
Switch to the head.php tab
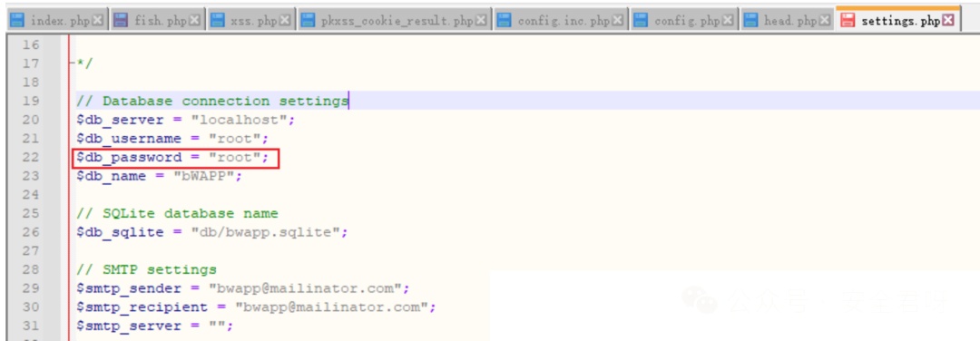(x=787, y=21)
